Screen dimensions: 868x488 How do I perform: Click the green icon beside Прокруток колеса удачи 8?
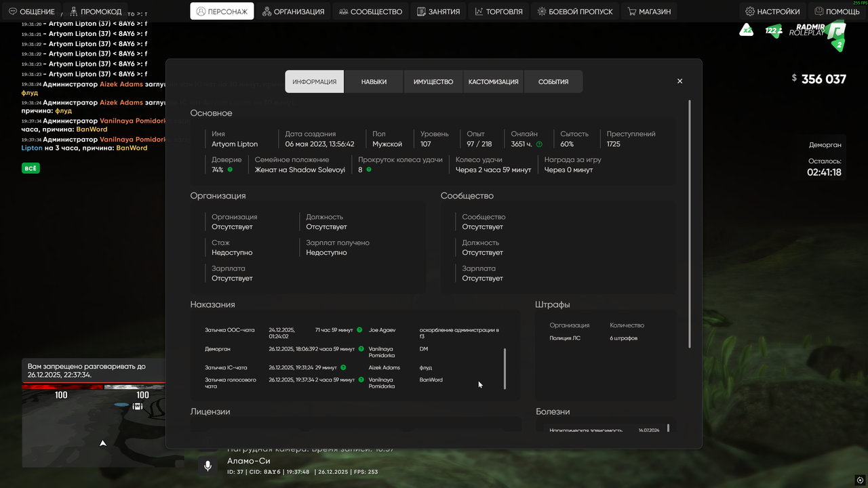click(369, 169)
